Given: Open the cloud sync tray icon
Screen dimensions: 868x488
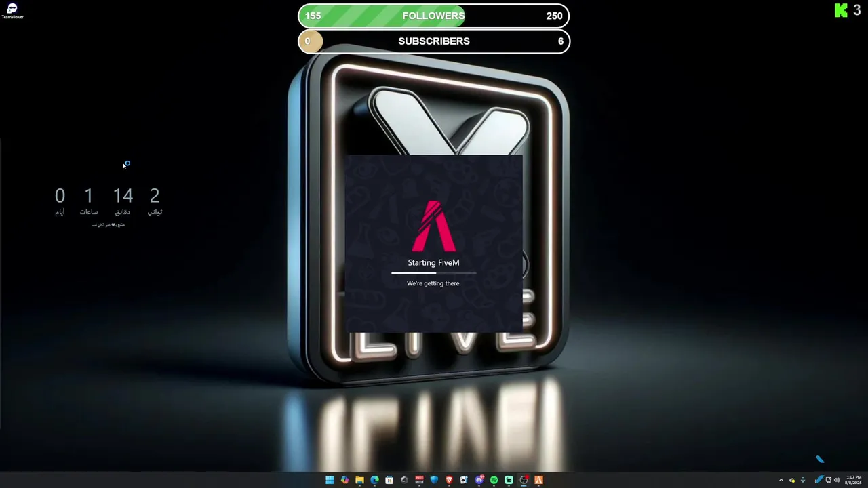Looking at the screenshot, I should tap(791, 480).
